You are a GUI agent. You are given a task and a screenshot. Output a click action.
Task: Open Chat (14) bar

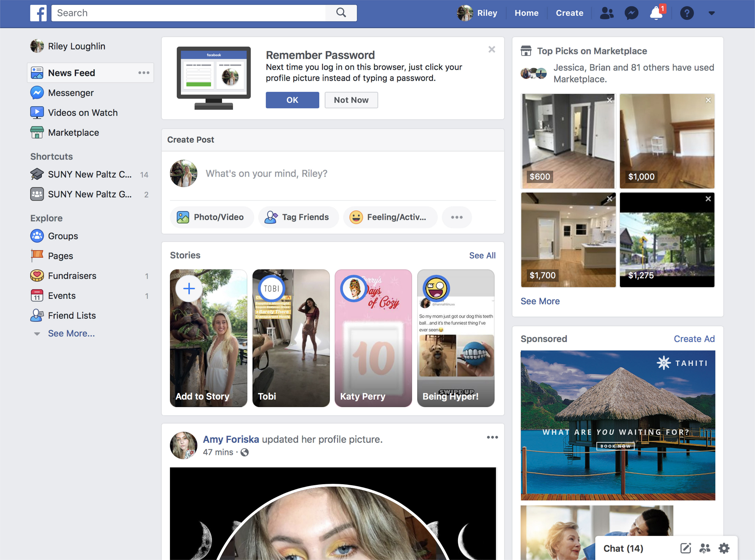pos(623,548)
